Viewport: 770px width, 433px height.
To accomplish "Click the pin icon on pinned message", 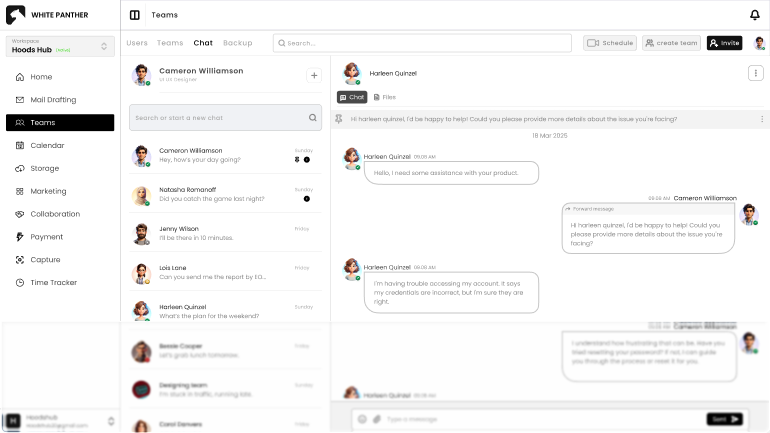I will tap(340, 119).
